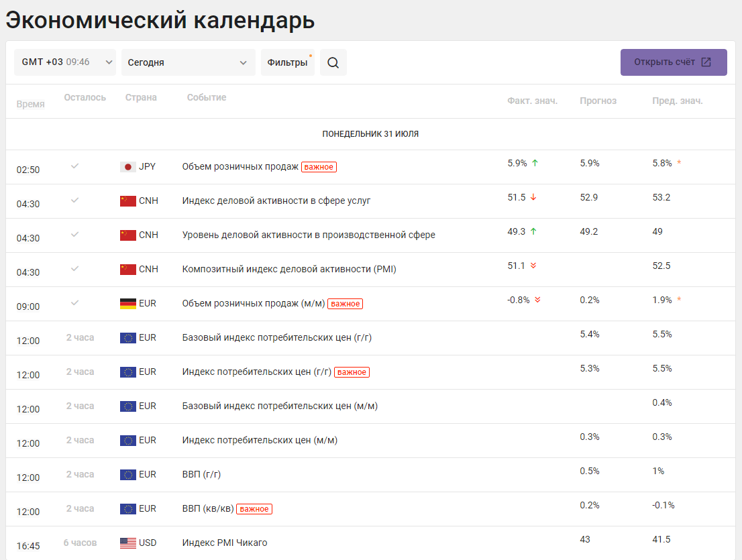The image size is (742, 560).
Task: Click the China flag for services PMI row
Action: (x=127, y=201)
